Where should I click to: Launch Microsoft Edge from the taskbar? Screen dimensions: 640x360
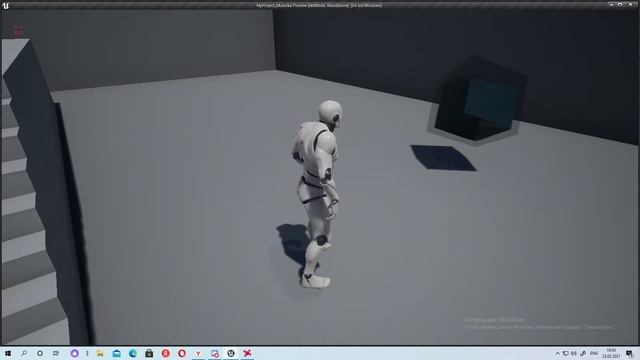tap(133, 353)
